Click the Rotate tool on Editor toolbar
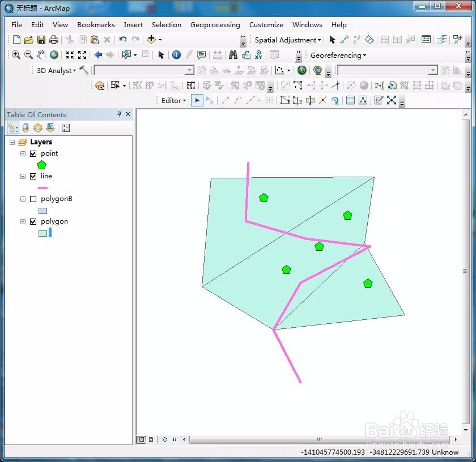 tap(335, 100)
